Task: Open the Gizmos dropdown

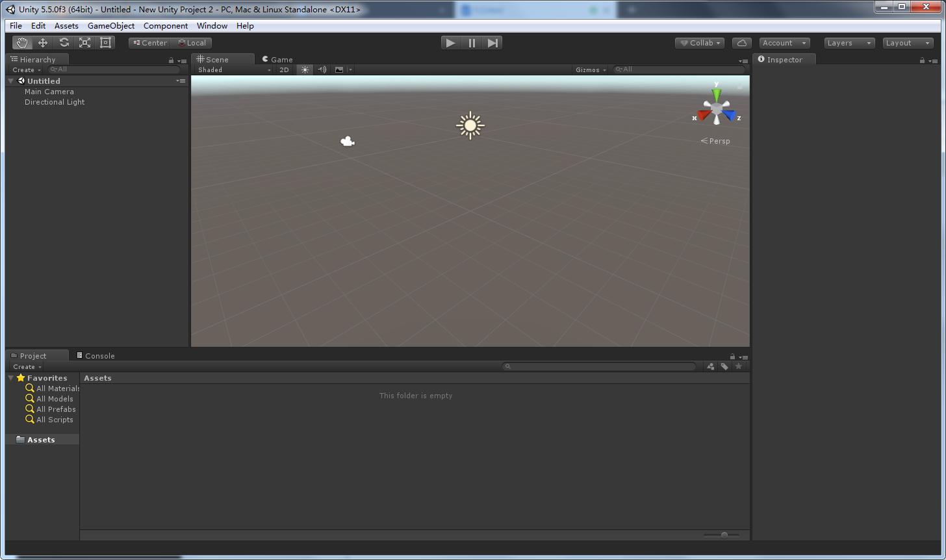Action: coord(589,70)
